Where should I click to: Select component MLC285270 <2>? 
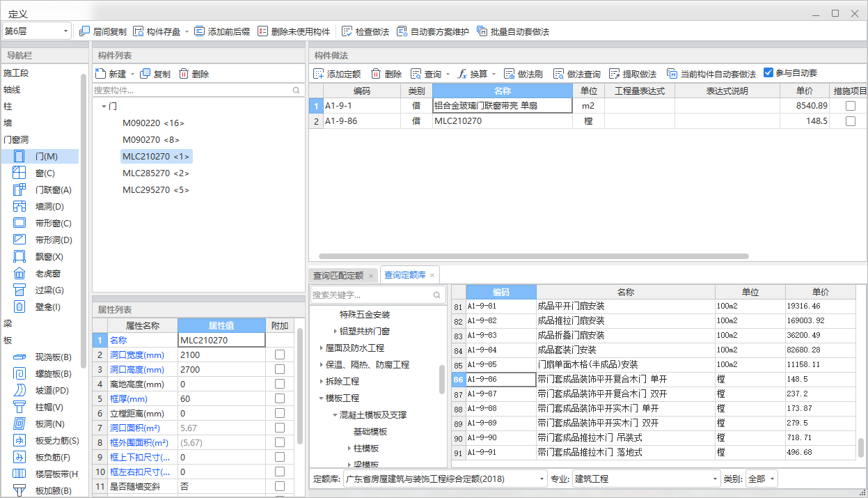point(156,173)
